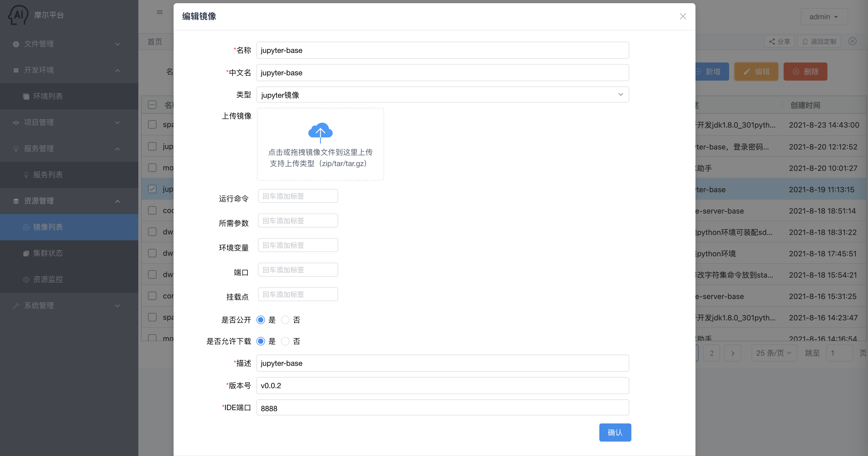This screenshot has width=868, height=456.
Task: Click the 资源管理 layers icon
Action: coord(16,201)
